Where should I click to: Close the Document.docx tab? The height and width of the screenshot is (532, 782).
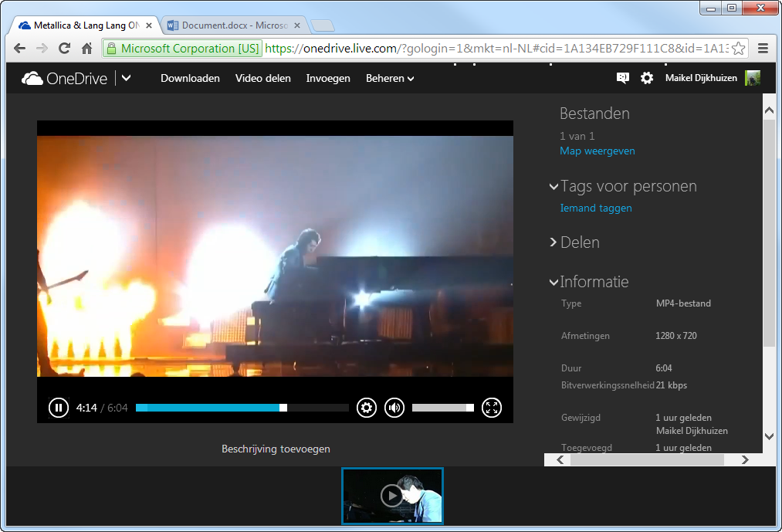click(x=297, y=25)
